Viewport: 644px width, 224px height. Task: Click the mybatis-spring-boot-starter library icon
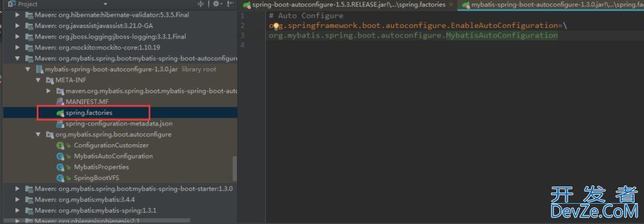pyautogui.click(x=29, y=189)
